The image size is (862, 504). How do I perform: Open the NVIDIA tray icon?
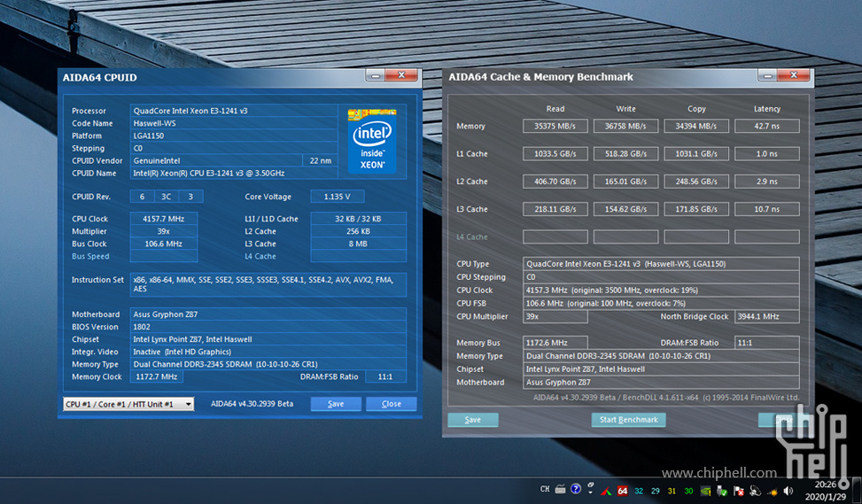(705, 491)
